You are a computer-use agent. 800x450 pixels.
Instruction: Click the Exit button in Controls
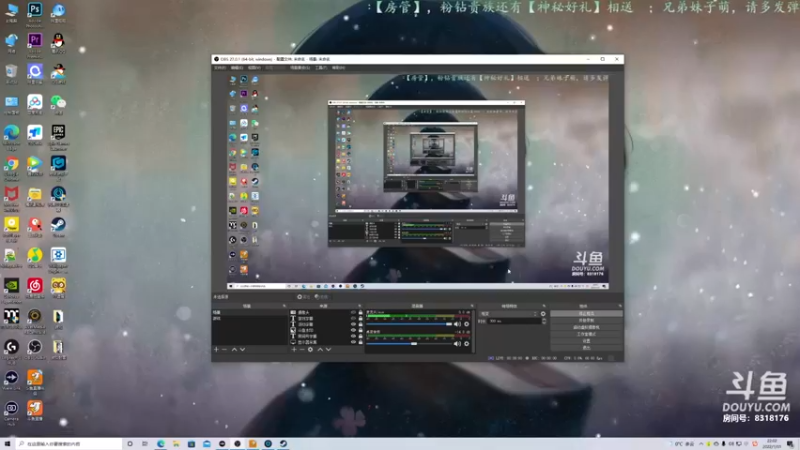pyautogui.click(x=586, y=347)
